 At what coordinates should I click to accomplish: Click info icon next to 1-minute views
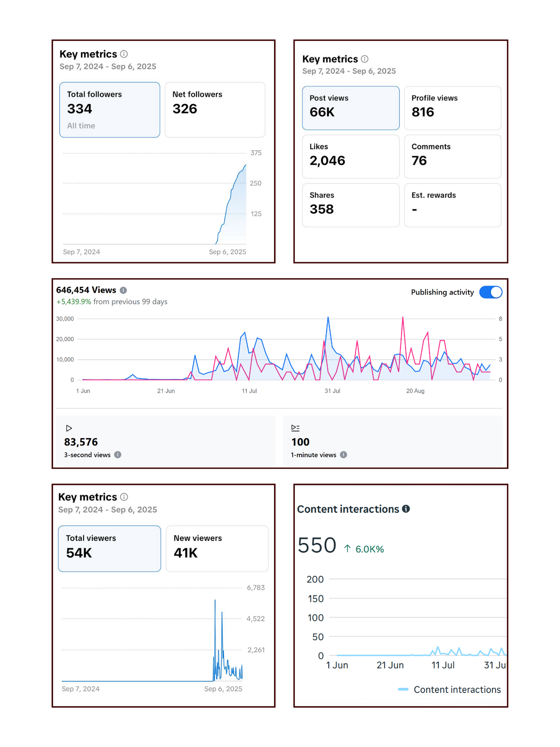(x=343, y=455)
